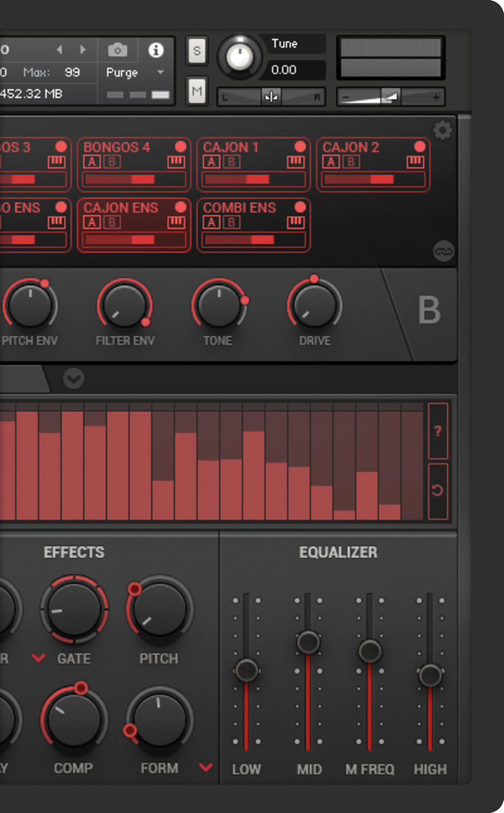Click the Max voices value 99
The height and width of the screenshot is (813, 504).
pyautogui.click(x=72, y=72)
